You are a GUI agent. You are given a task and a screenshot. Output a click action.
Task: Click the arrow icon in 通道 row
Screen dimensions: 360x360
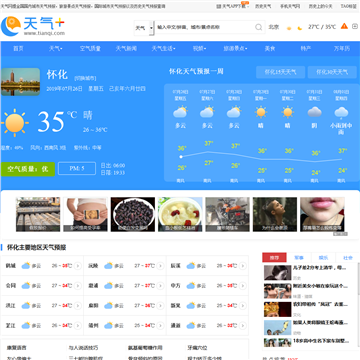pyautogui.click(x=243, y=325)
